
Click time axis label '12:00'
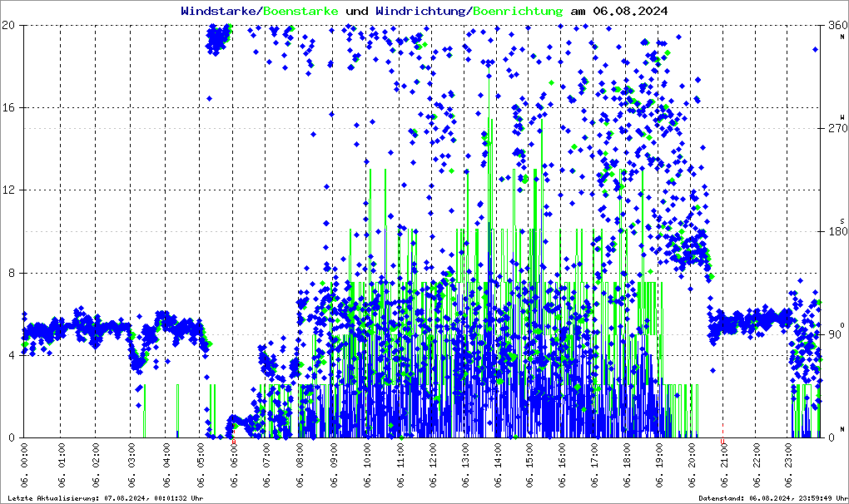tap(433, 456)
